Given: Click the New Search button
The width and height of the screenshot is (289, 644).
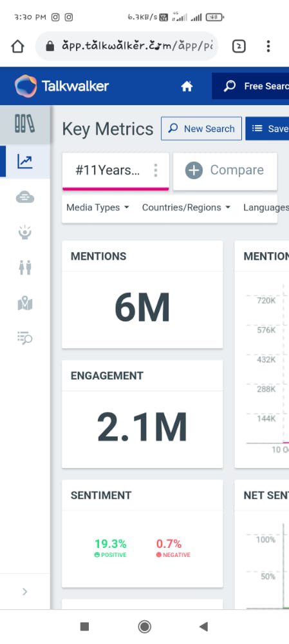Looking at the screenshot, I should 201,128.
